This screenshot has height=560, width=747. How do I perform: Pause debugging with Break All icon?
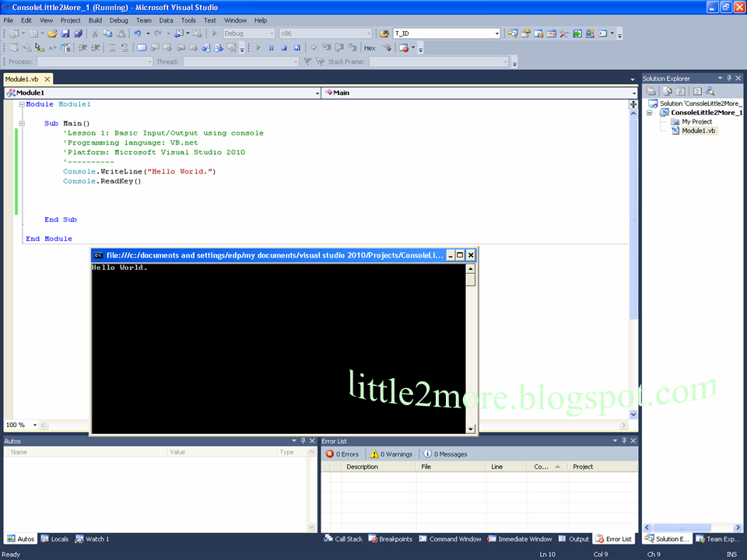pos(271,47)
